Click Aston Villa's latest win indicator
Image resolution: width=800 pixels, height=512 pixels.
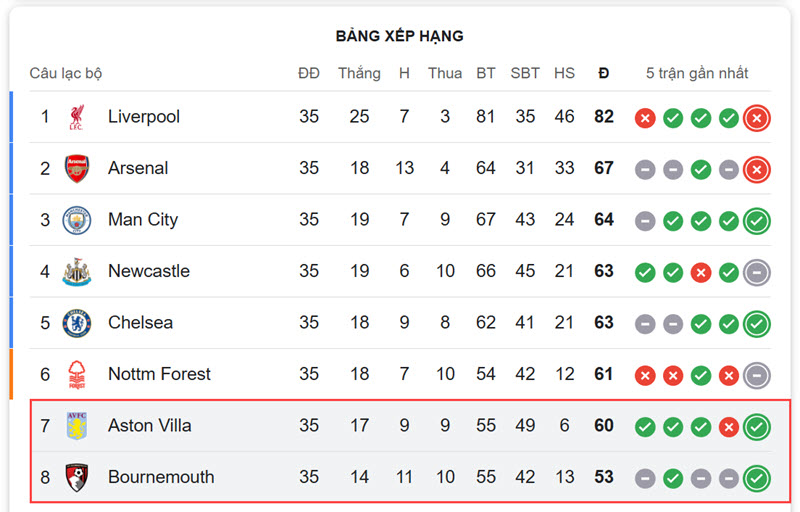pyautogui.click(x=757, y=426)
